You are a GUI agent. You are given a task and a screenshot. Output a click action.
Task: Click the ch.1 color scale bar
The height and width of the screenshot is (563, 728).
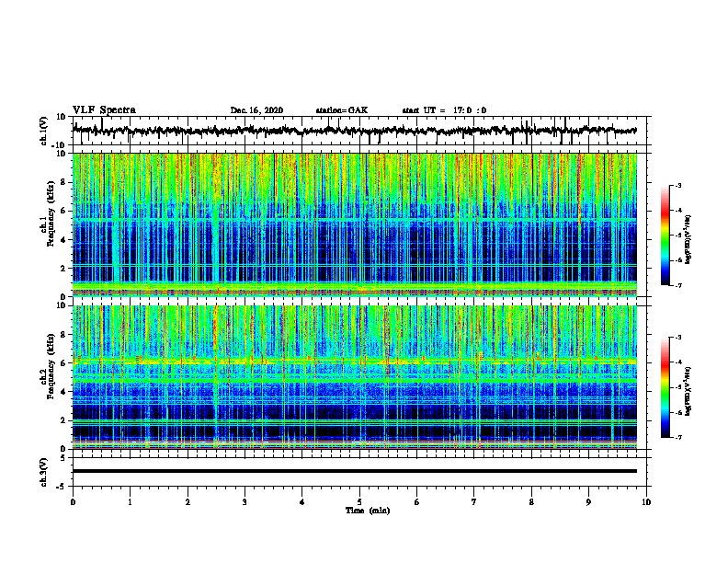pyautogui.click(x=665, y=236)
